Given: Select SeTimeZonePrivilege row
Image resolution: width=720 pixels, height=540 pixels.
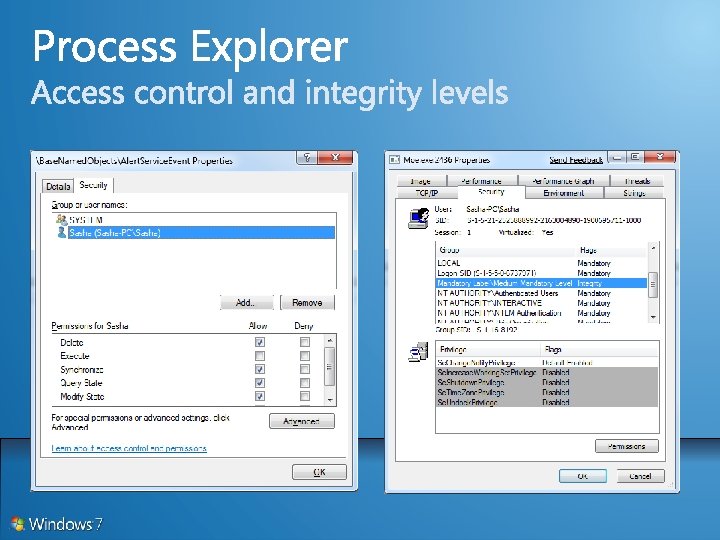Looking at the screenshot, I should [x=547, y=393].
